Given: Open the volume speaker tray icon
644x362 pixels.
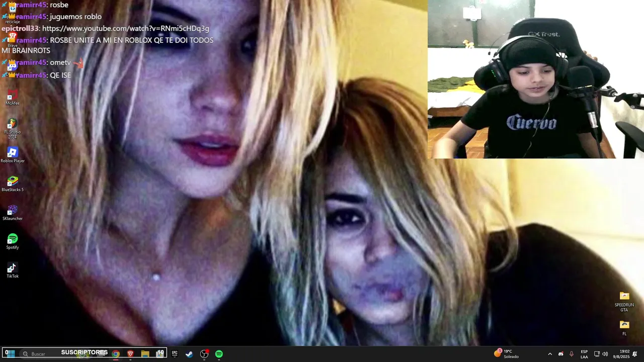Looking at the screenshot, I should click(605, 354).
